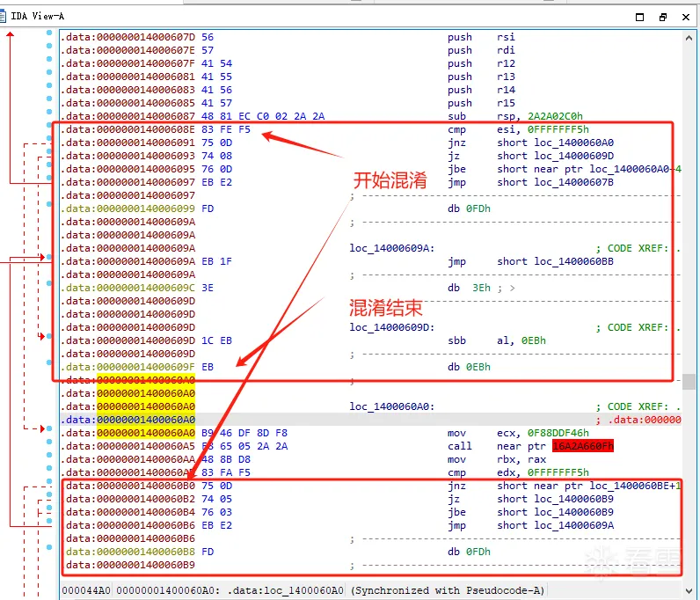This screenshot has height=600, width=700.
Task: Toggle breakpoint dot beside db 0EBh line
Action: [x=49, y=362]
